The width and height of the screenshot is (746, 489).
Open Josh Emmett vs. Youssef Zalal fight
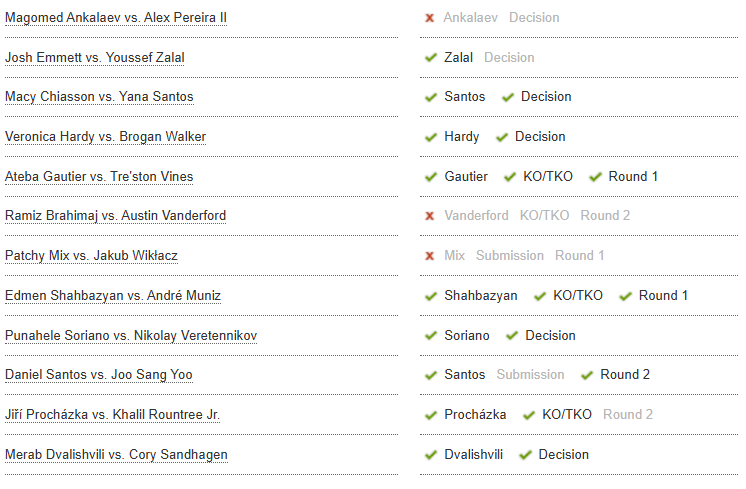[95, 58]
